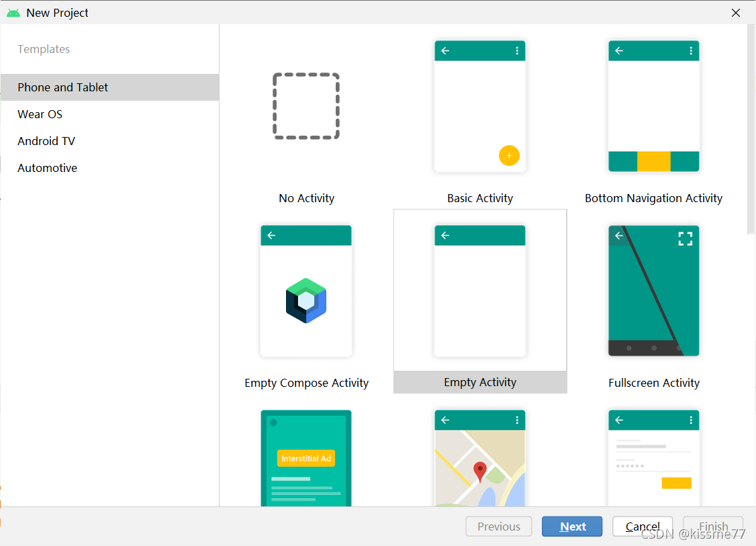Screen dimensions: 756x546
Task: Select the Login activity template with yellow button
Action: click(x=653, y=458)
